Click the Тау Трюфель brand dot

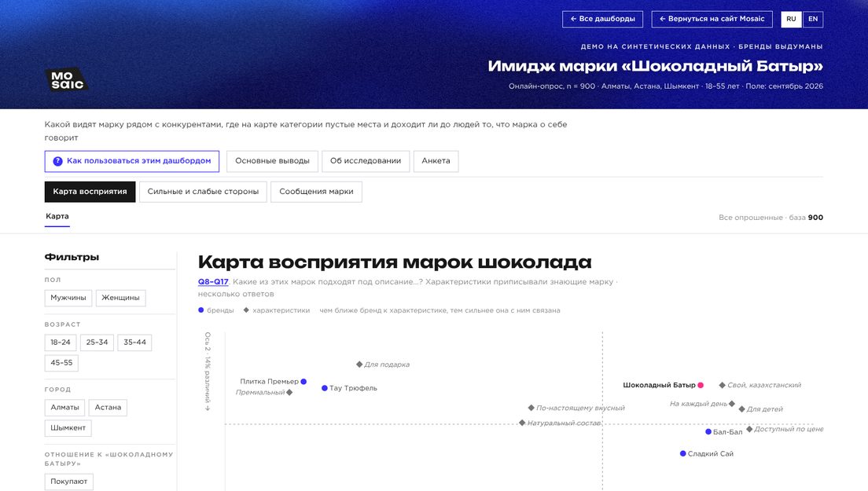point(325,388)
